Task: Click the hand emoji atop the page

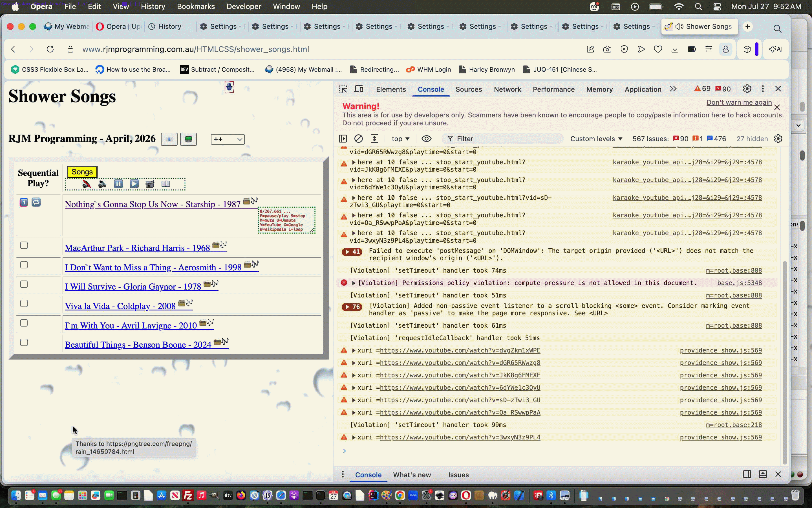Action: pyautogui.click(x=229, y=87)
